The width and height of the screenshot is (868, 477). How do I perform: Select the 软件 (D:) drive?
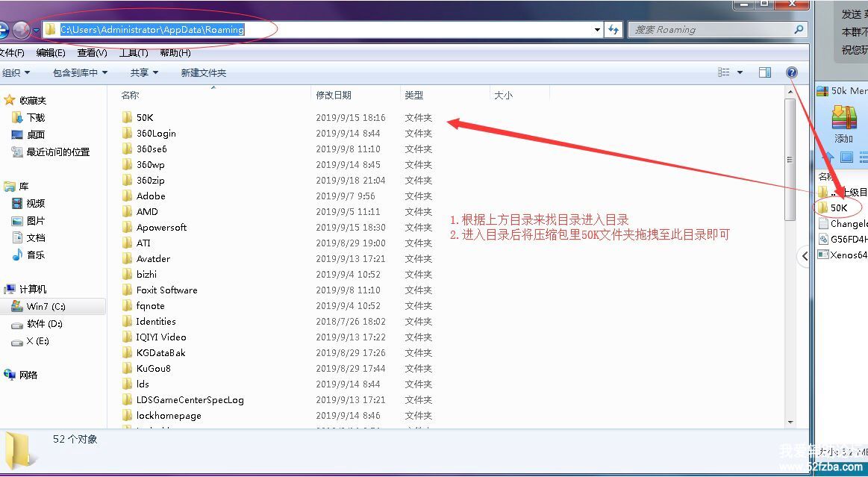click(x=44, y=324)
